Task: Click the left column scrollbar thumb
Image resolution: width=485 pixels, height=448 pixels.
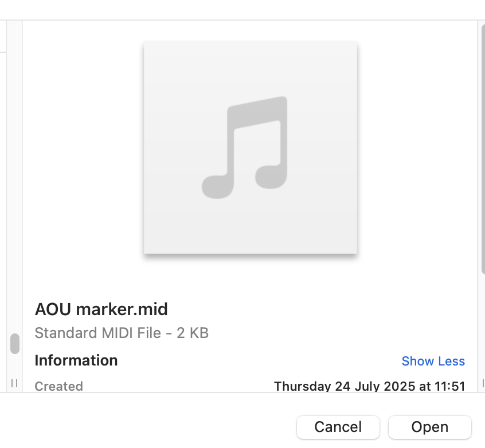Action: pyautogui.click(x=15, y=344)
